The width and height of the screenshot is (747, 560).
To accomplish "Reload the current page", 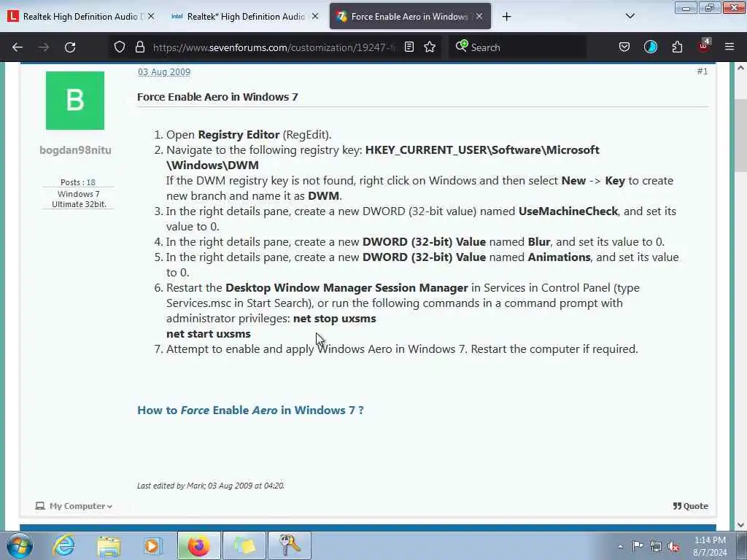I will pyautogui.click(x=70, y=47).
